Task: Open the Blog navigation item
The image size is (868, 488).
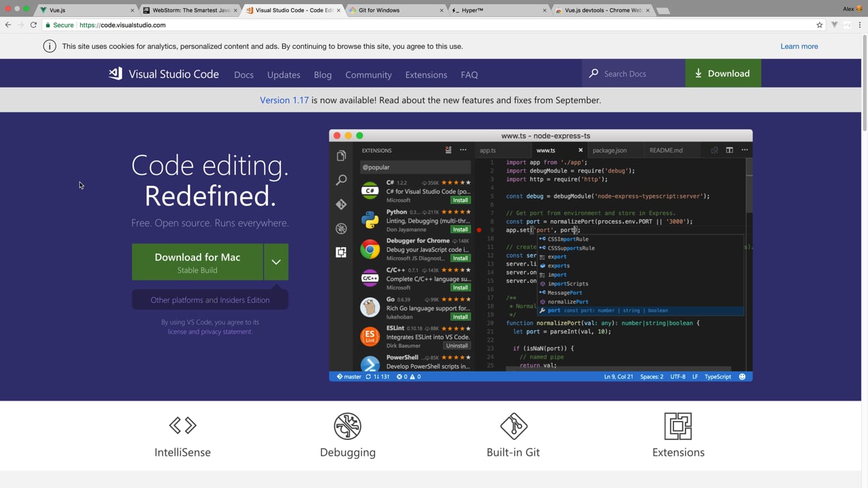Action: click(323, 75)
